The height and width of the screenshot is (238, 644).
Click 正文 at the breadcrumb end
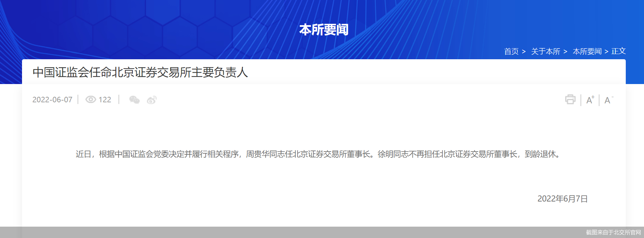click(x=618, y=51)
